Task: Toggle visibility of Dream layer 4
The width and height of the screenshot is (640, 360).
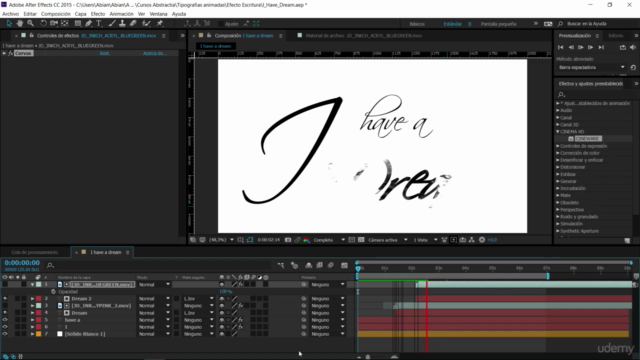Action: tap(5, 313)
